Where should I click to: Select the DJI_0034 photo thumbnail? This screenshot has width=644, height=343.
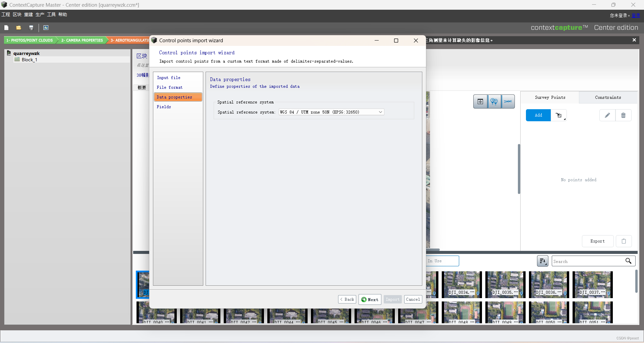click(462, 285)
